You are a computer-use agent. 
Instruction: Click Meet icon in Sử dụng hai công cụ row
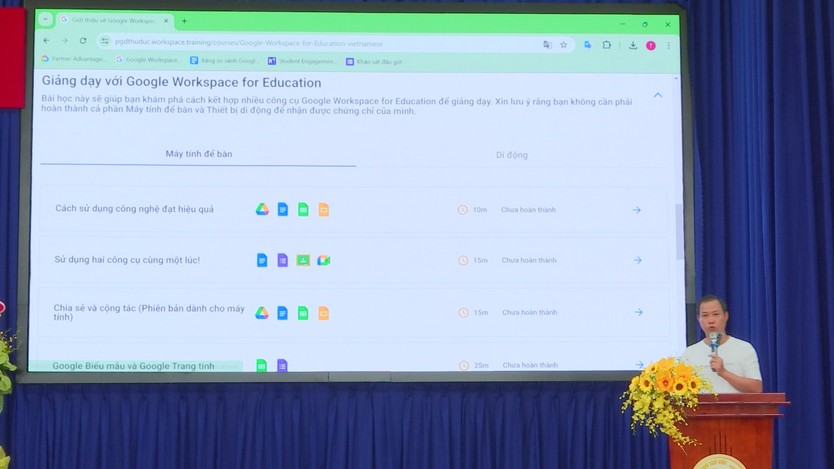323,260
